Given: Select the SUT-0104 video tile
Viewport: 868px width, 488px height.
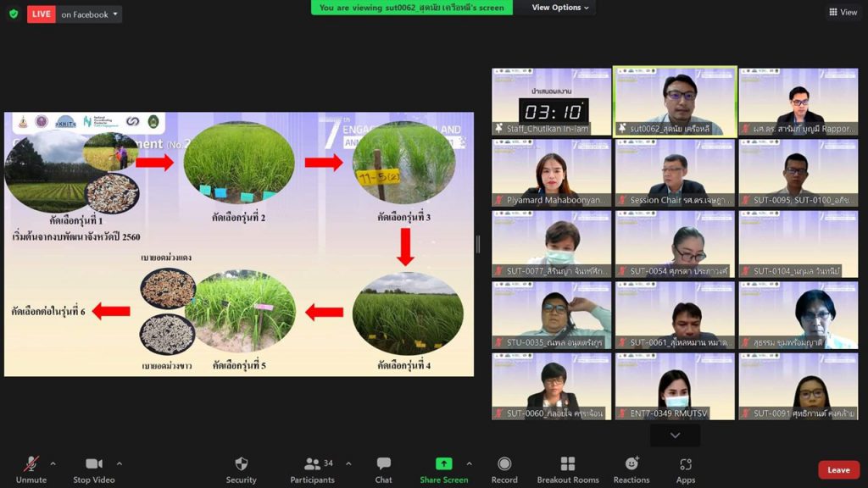Looking at the screenshot, I should click(x=798, y=244).
